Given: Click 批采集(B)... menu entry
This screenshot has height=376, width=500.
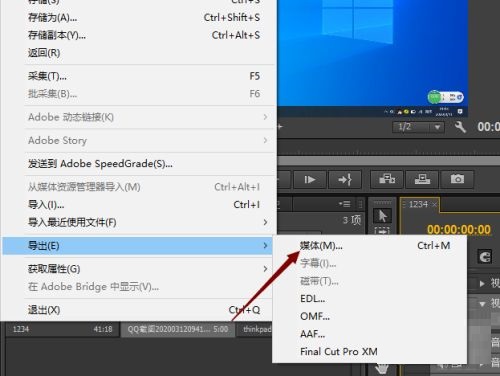Looking at the screenshot, I should (x=139, y=94).
